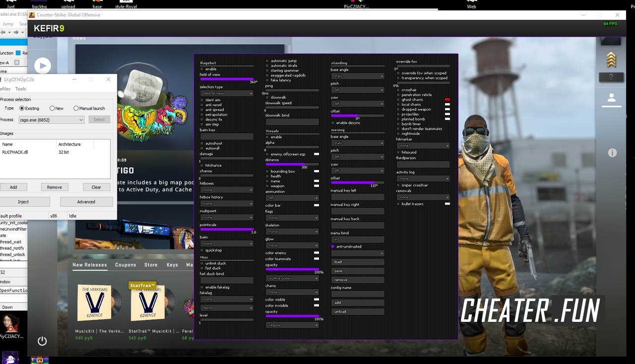
Task: Enable the Ragebot checkbox
Action: click(x=202, y=69)
